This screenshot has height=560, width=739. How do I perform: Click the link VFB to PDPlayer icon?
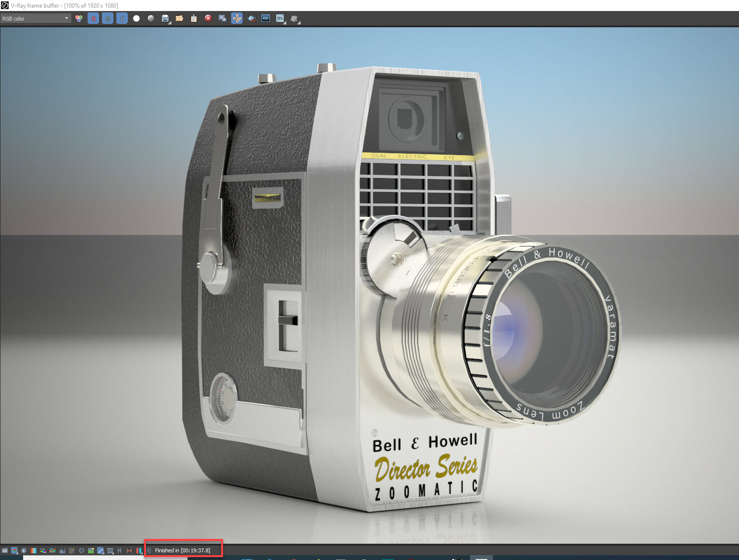point(266,18)
